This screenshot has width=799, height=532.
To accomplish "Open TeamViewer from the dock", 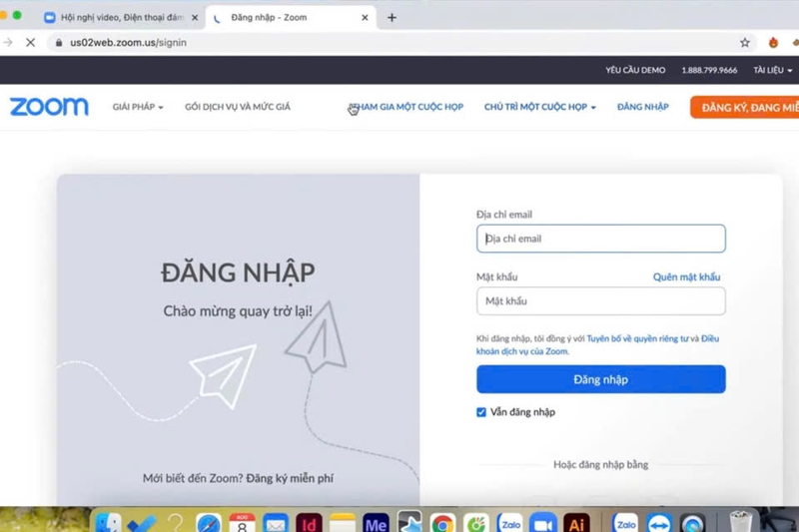I will (659, 523).
